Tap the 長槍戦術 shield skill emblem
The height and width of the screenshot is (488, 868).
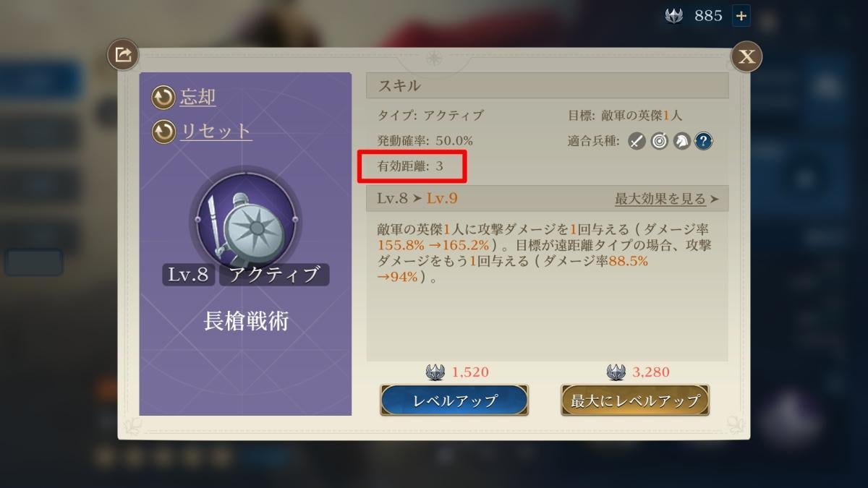coord(245,221)
